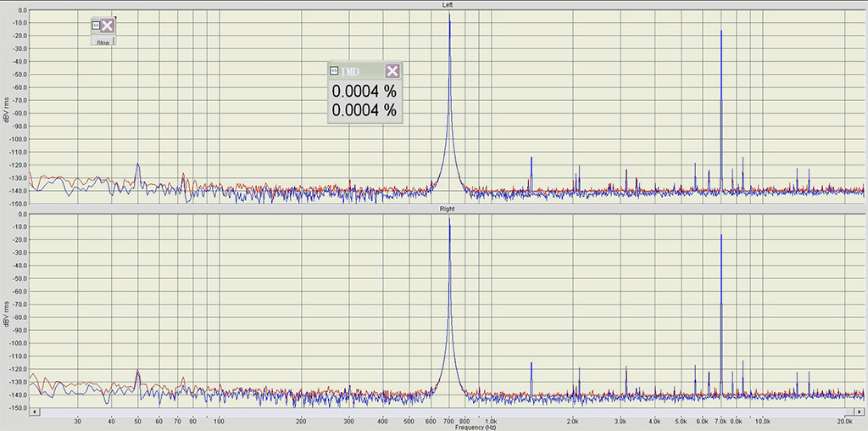Click the 700 Hz peak in the Left plot
The height and width of the screenshot is (431, 868).
(449, 17)
